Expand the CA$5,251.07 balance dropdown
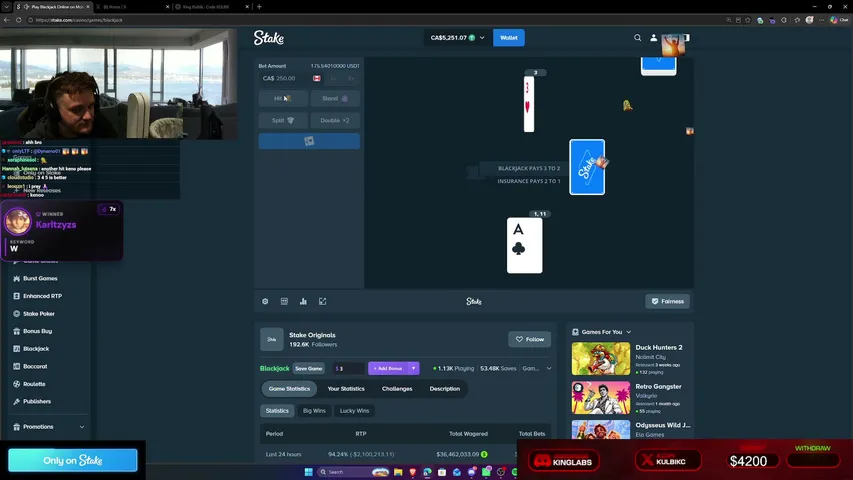The width and height of the screenshot is (853, 480). 457,38
